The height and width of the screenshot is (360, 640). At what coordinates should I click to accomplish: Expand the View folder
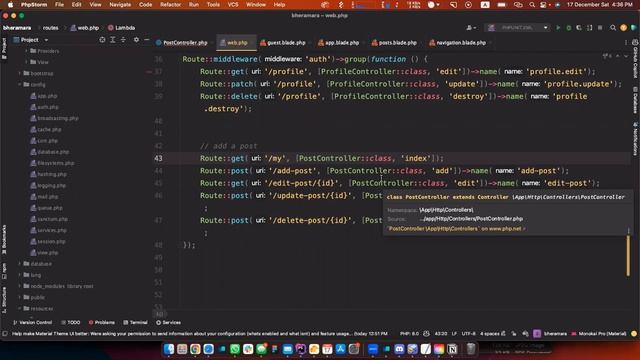pos(27,62)
